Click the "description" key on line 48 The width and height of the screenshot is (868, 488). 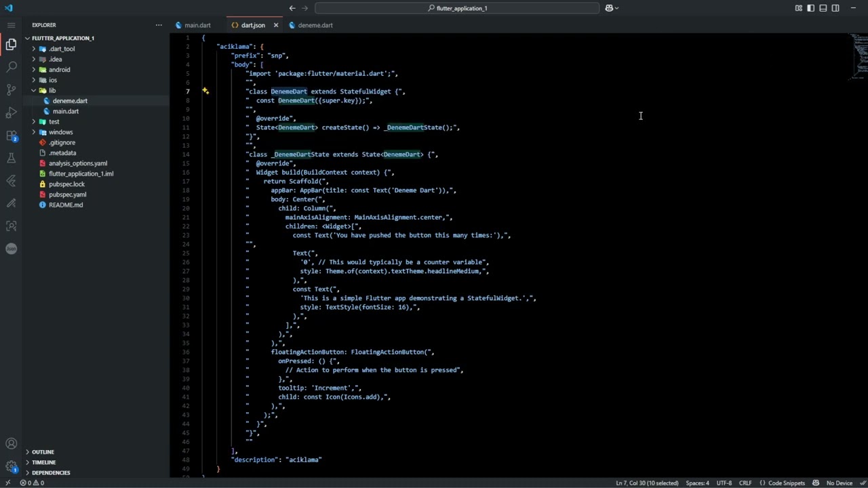pos(254,460)
